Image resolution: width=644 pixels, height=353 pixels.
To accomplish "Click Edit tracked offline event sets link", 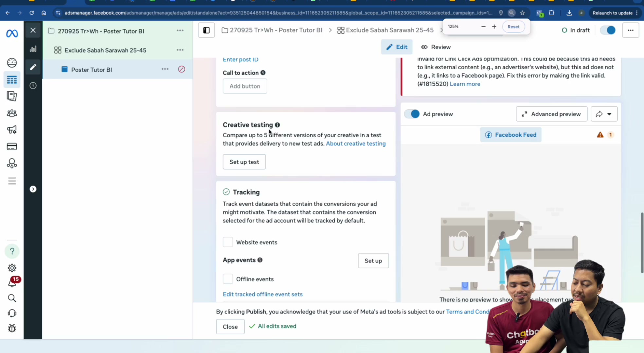I will point(262,294).
